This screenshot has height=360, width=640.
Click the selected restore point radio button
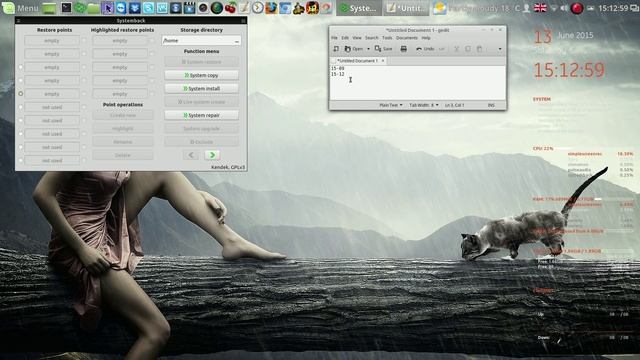point(20,94)
